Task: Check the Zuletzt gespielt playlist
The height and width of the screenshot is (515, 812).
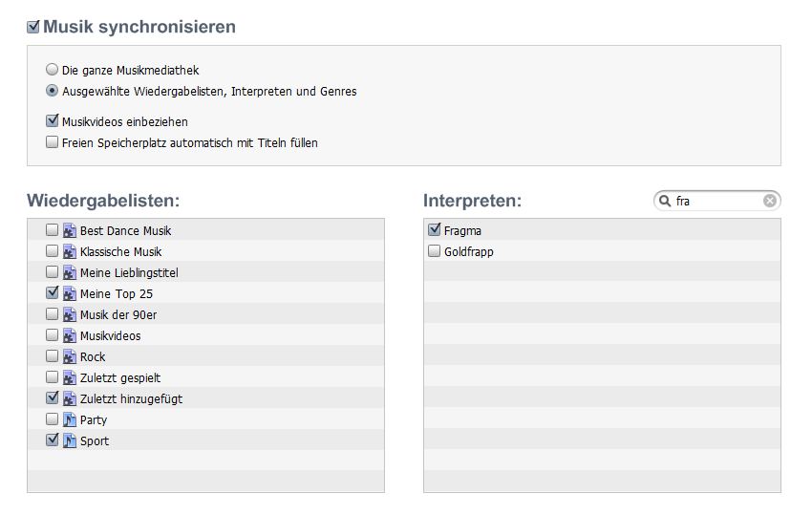Action: pyautogui.click(x=52, y=376)
